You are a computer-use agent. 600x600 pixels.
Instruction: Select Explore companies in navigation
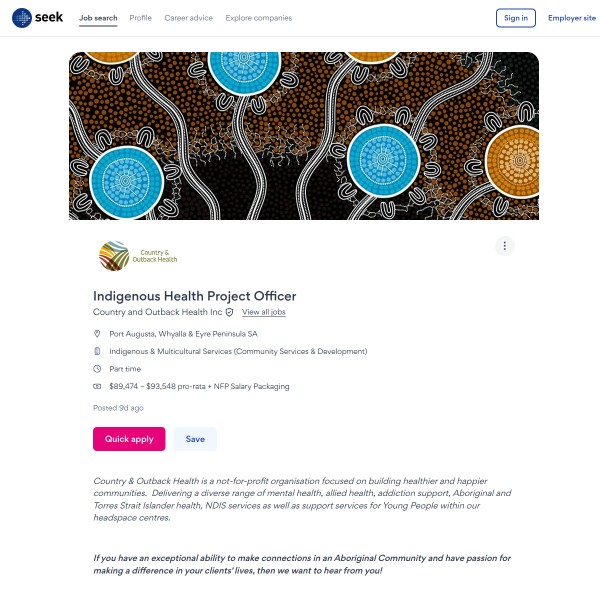click(x=259, y=18)
